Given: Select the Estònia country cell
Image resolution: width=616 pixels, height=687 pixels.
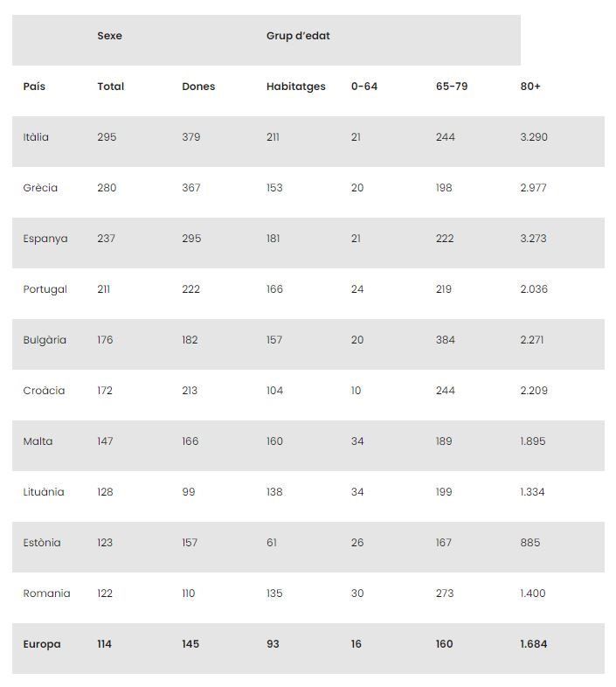Looking at the screenshot, I should click(42, 543).
